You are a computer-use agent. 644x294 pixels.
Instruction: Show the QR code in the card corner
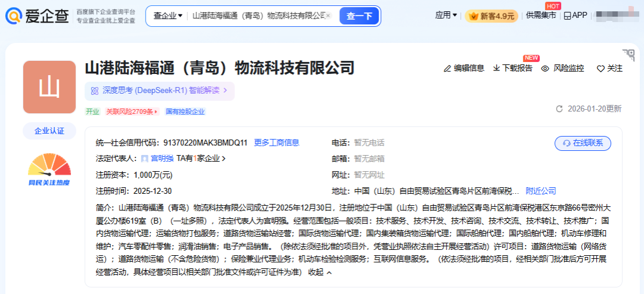point(628,55)
